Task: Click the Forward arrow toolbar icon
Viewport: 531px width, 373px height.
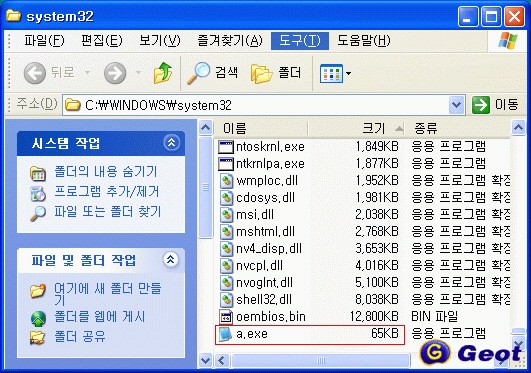Action: 115,73
